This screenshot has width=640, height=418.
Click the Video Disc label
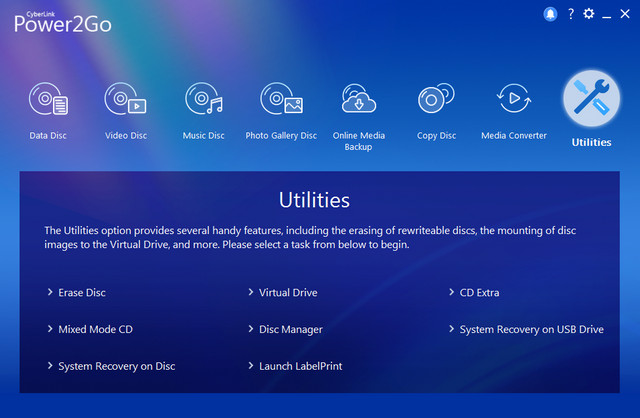pos(126,136)
